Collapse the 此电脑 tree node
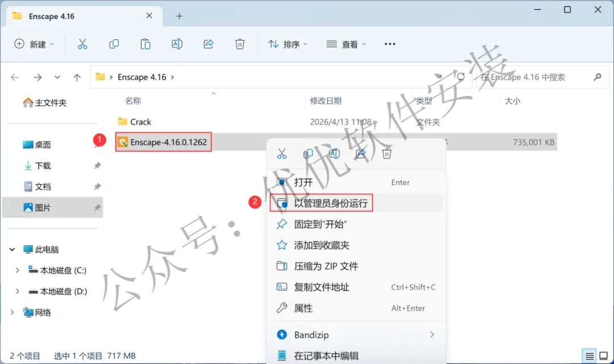The image size is (614, 364). [12, 249]
